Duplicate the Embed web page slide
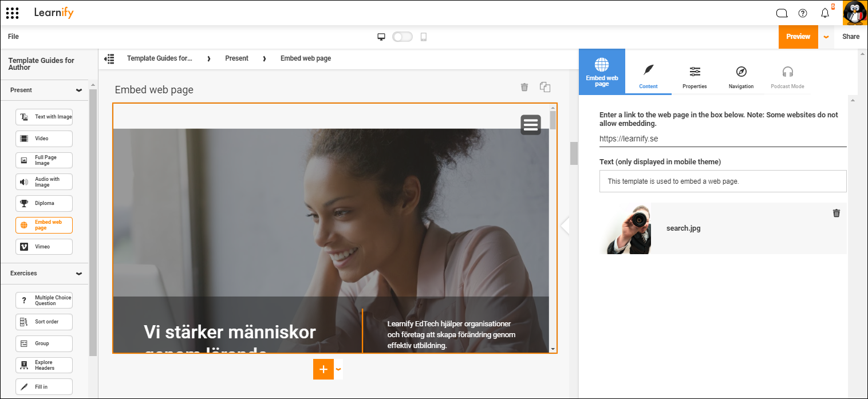Screen dimensions: 868x399 [x=545, y=87]
